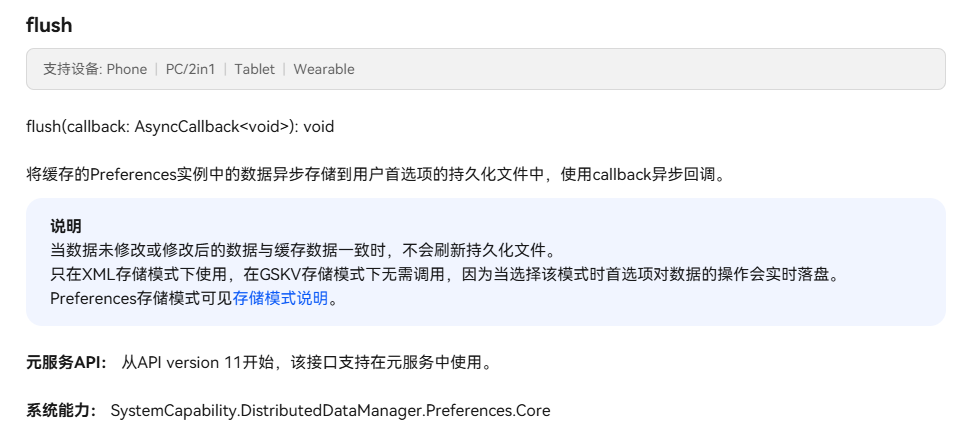Image resolution: width=958 pixels, height=433 pixels.
Task: Click the 说明 note title
Action: click(65, 227)
